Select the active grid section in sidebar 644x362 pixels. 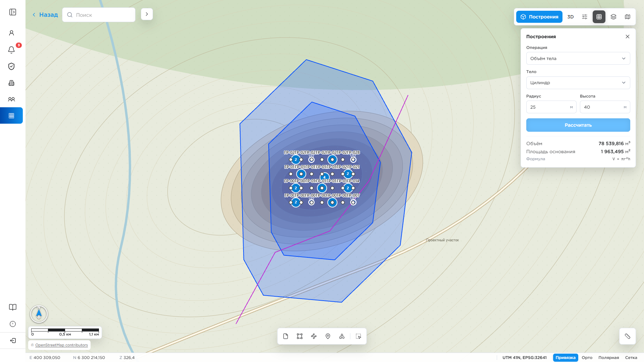[11, 116]
